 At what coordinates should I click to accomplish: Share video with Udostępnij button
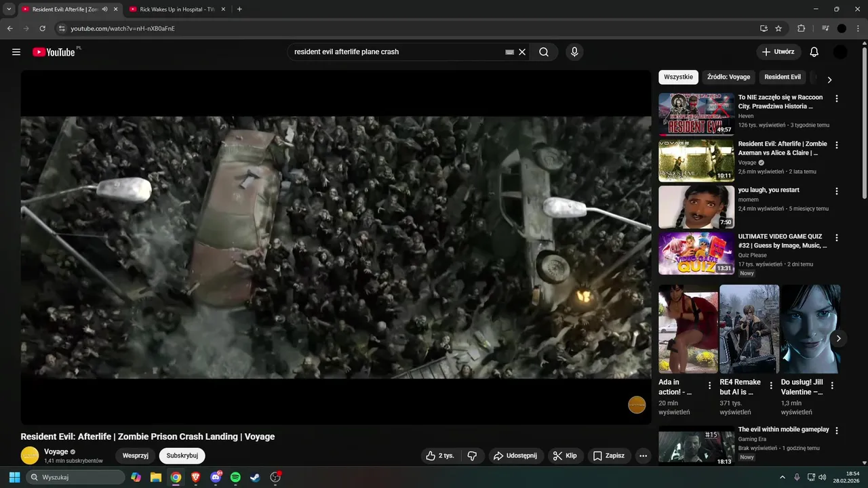(515, 456)
